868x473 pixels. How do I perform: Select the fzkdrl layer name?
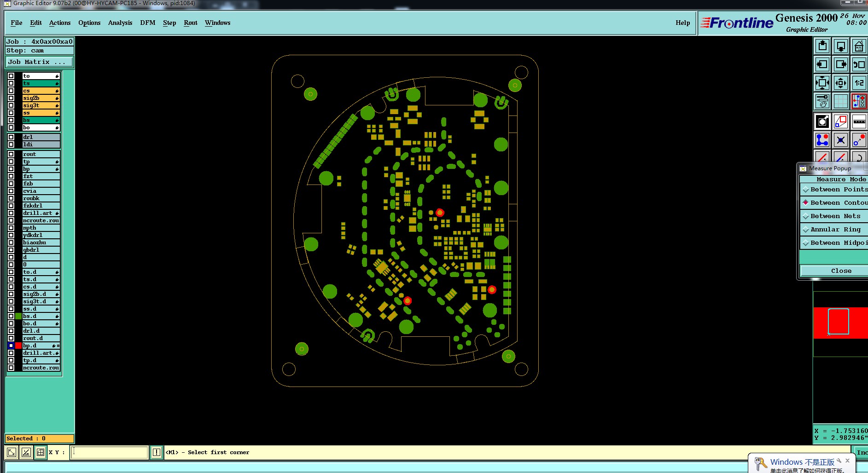click(41, 206)
